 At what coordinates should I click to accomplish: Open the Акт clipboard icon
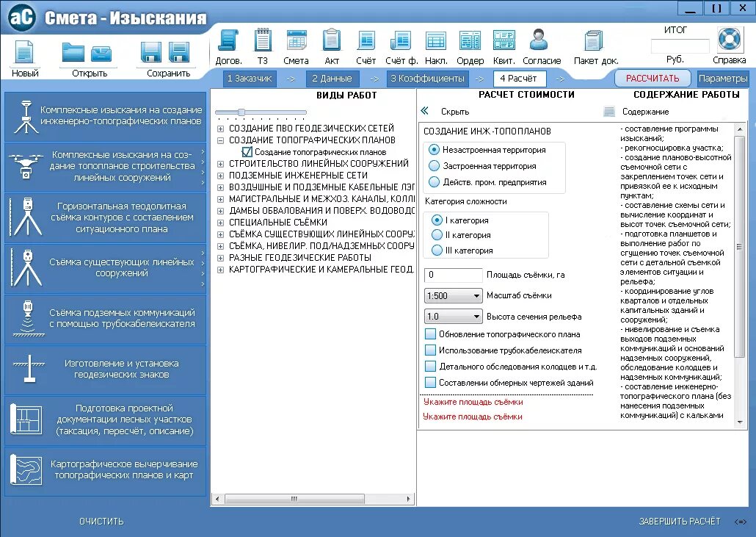click(x=332, y=40)
